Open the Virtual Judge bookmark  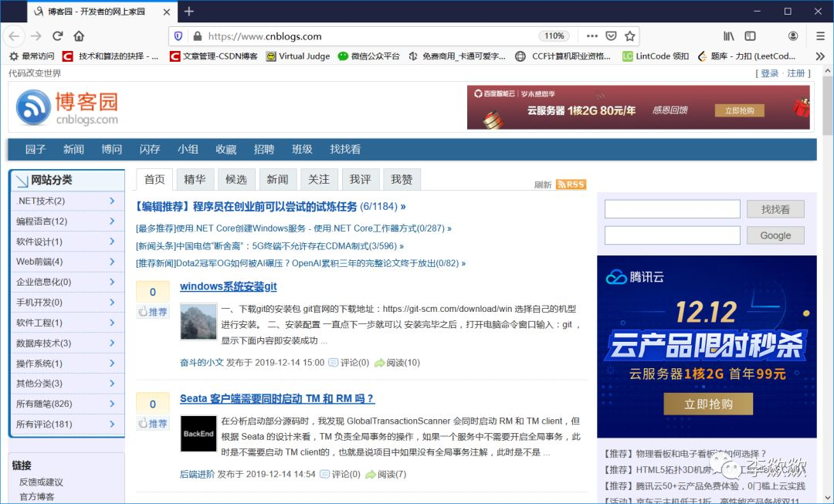(x=298, y=56)
